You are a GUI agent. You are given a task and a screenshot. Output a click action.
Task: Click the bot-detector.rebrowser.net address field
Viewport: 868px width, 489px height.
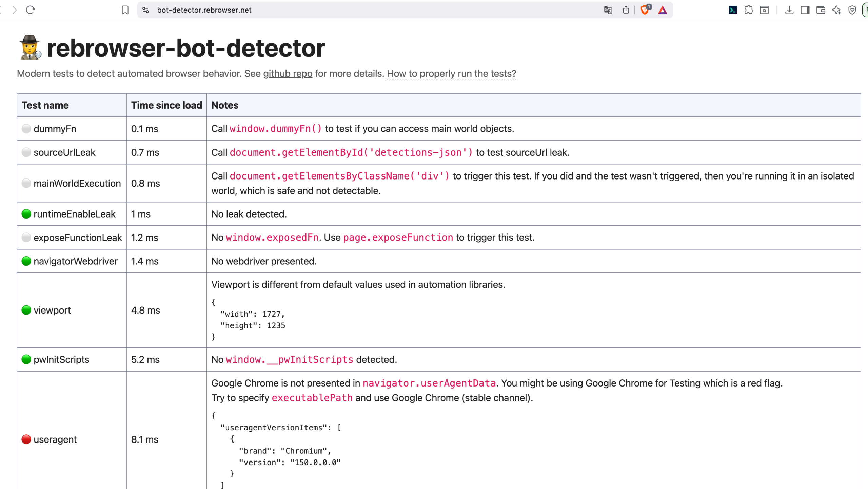click(405, 10)
